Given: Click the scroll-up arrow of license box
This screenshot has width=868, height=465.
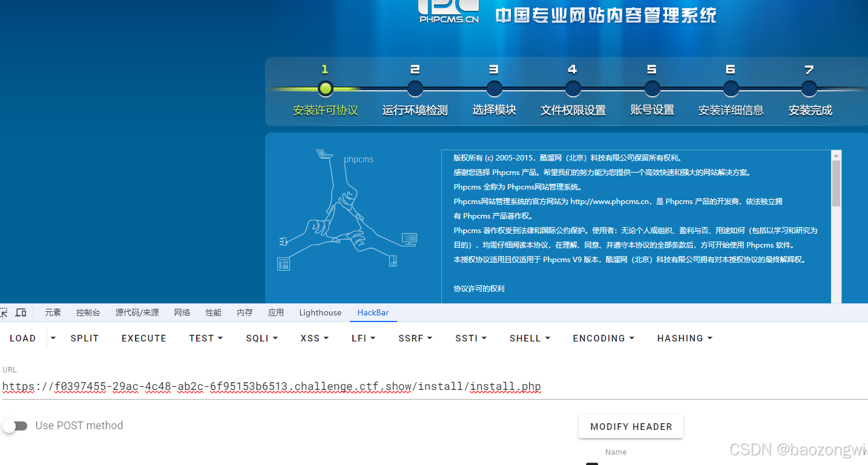Looking at the screenshot, I should [x=836, y=155].
